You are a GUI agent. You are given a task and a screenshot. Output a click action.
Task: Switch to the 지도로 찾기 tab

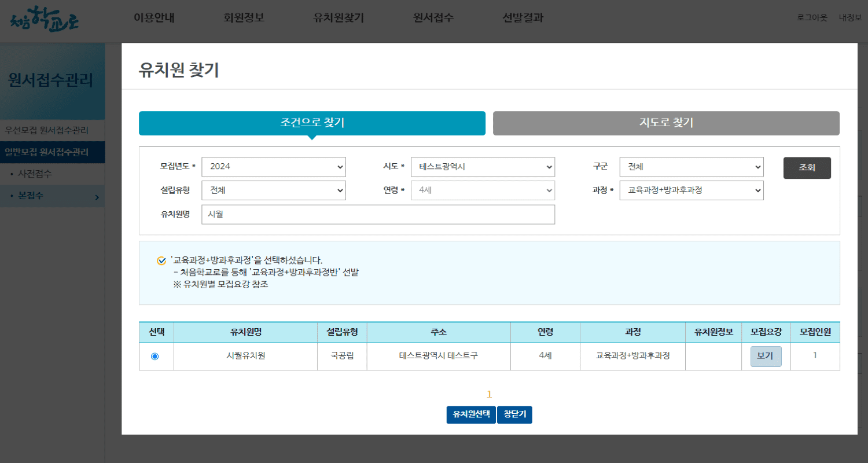(665, 123)
